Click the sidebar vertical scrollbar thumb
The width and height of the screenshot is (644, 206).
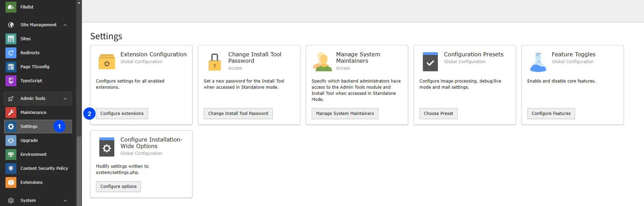pyautogui.click(x=79, y=171)
